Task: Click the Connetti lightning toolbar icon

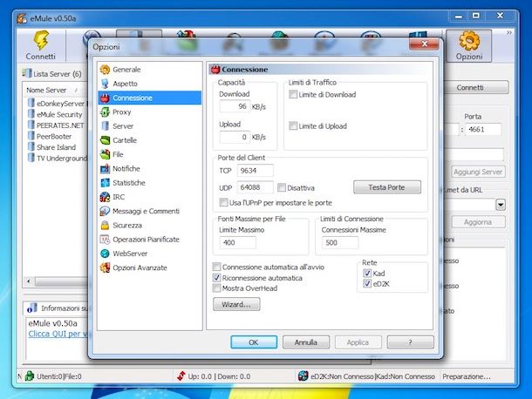Action: pos(41,40)
